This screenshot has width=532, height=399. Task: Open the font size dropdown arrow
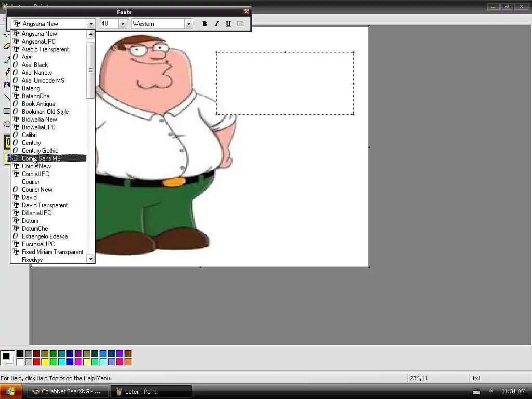click(x=123, y=24)
